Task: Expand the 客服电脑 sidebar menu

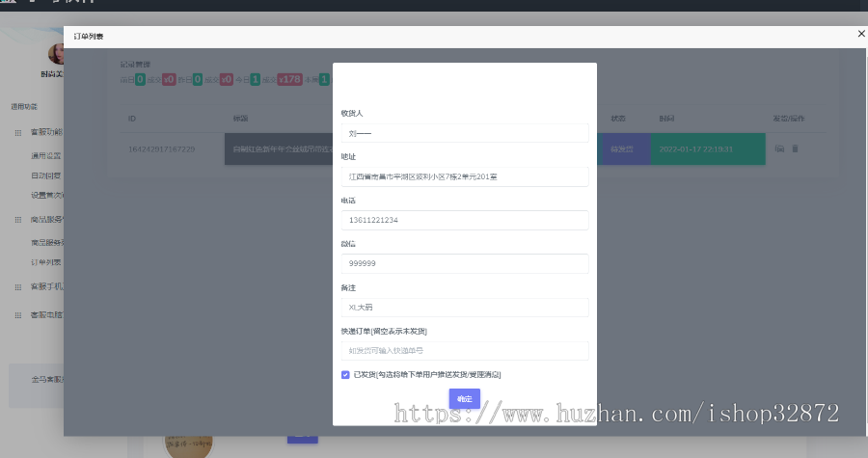Action: coord(47,314)
